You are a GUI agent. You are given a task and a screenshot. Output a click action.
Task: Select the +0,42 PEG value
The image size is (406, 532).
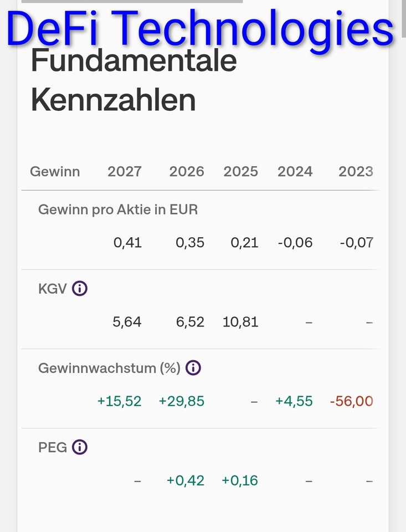pos(186,480)
